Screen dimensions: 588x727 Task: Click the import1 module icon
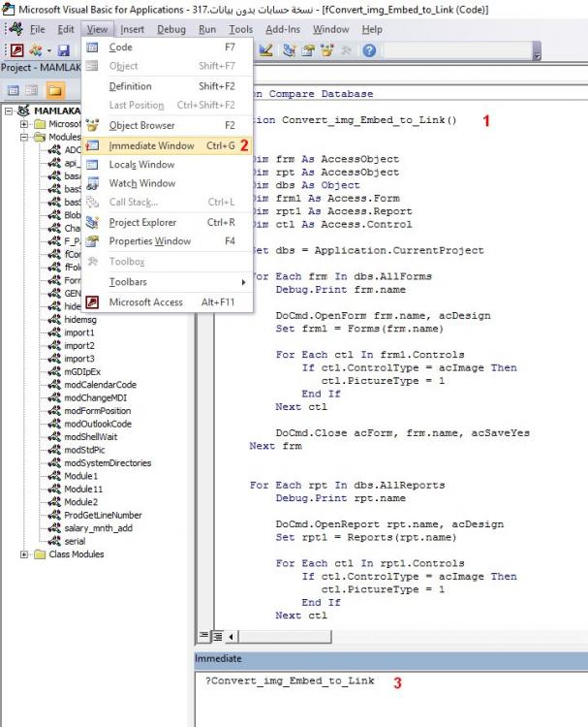[x=54, y=332]
